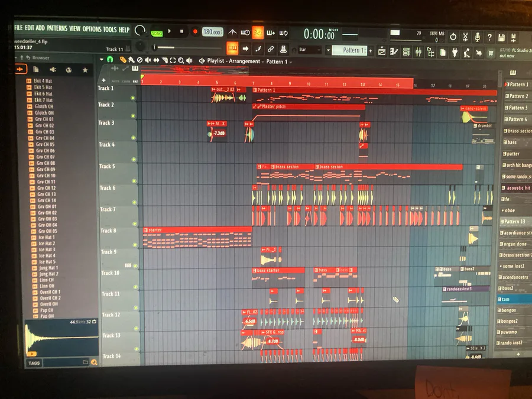The image size is (532, 399).
Task: Toggle the orange 3.2.1 countdown-before-recording button
Action: tap(258, 33)
